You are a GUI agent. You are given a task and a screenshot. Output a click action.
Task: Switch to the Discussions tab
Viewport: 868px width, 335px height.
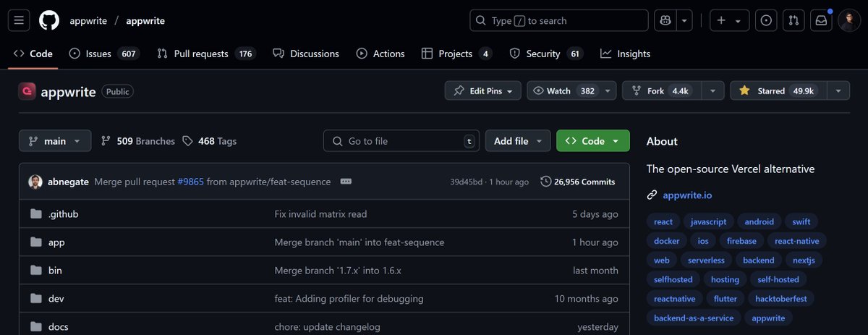click(306, 54)
